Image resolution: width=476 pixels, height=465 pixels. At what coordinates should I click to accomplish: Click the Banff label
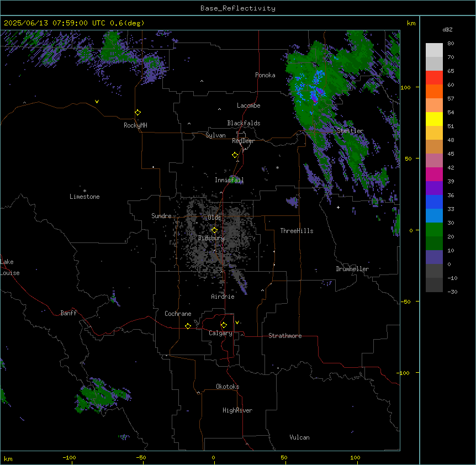[68, 313]
